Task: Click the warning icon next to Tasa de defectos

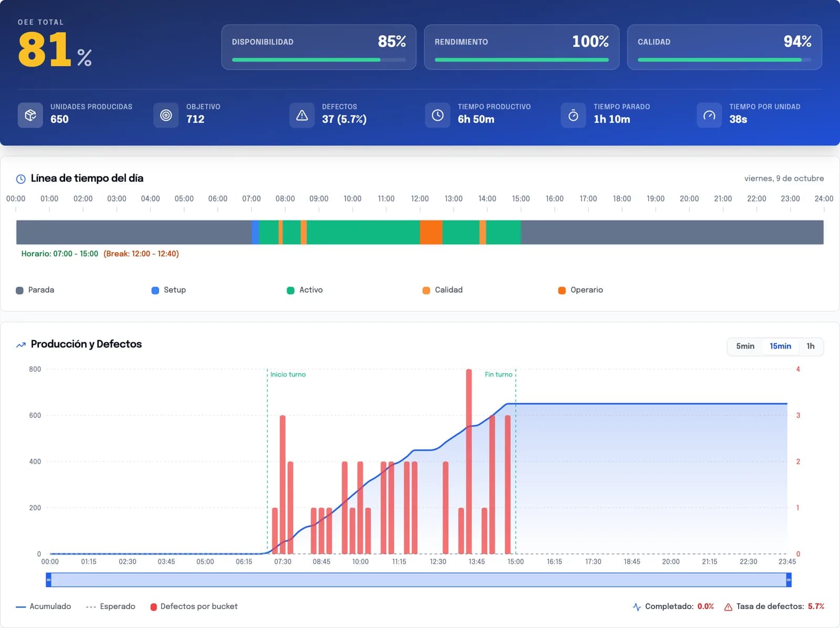Action: pyautogui.click(x=728, y=607)
